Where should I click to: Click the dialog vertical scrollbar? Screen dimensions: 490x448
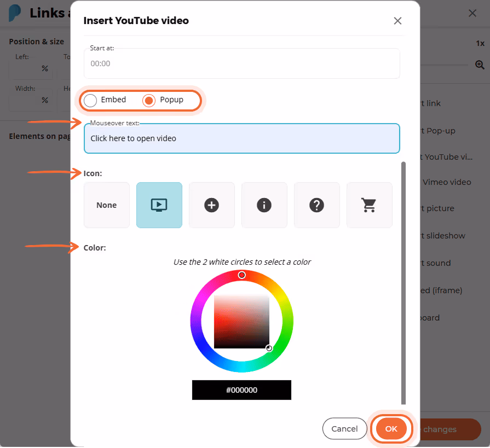[403, 283]
